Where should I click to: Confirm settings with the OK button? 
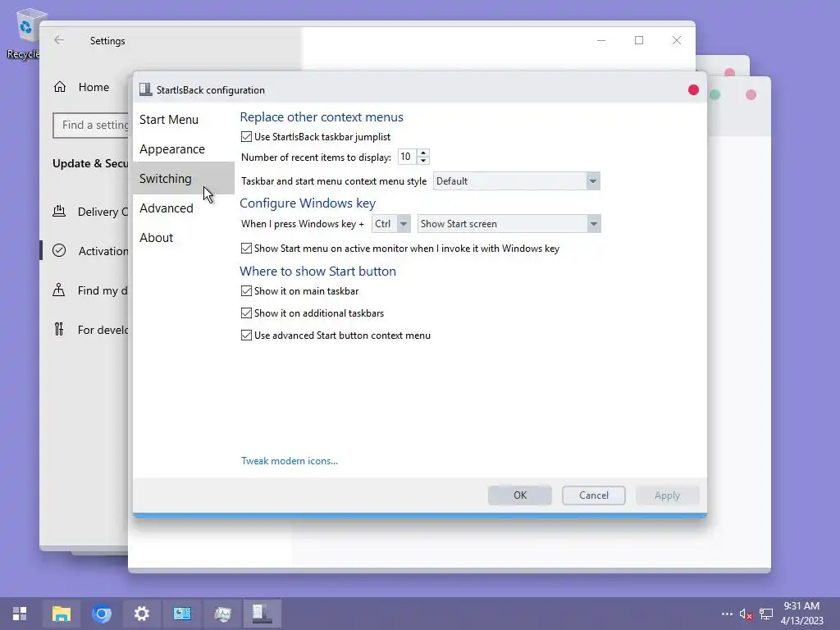(519, 495)
